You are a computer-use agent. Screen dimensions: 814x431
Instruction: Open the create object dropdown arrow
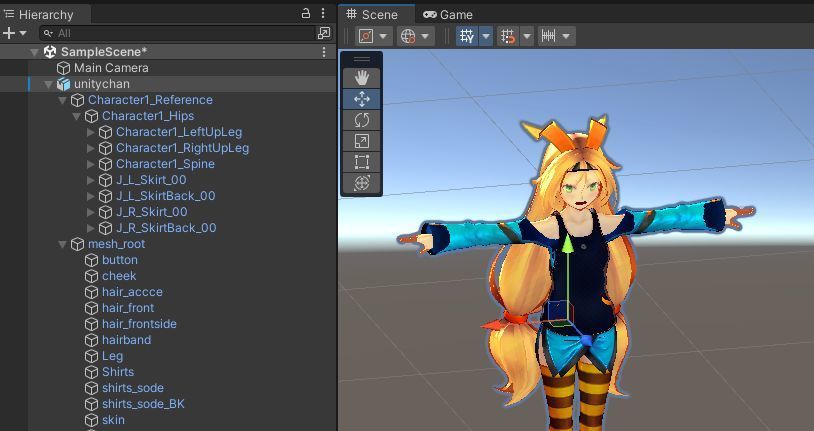tap(23, 33)
